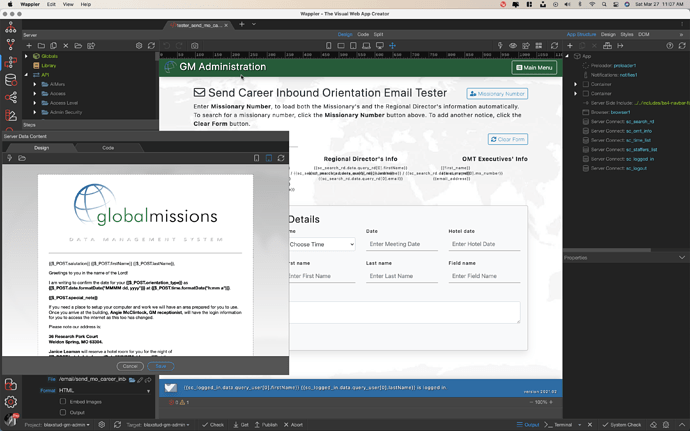The width and height of the screenshot is (690, 431).
Task: Open the Site Manager sitemap icon in left sidebar
Action: [x=11, y=28]
